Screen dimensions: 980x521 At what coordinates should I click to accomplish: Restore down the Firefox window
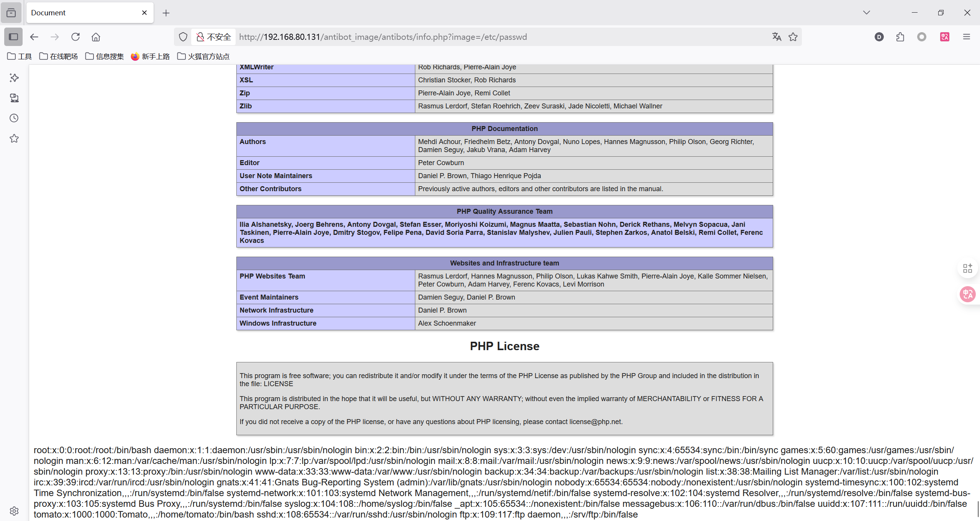(x=941, y=13)
